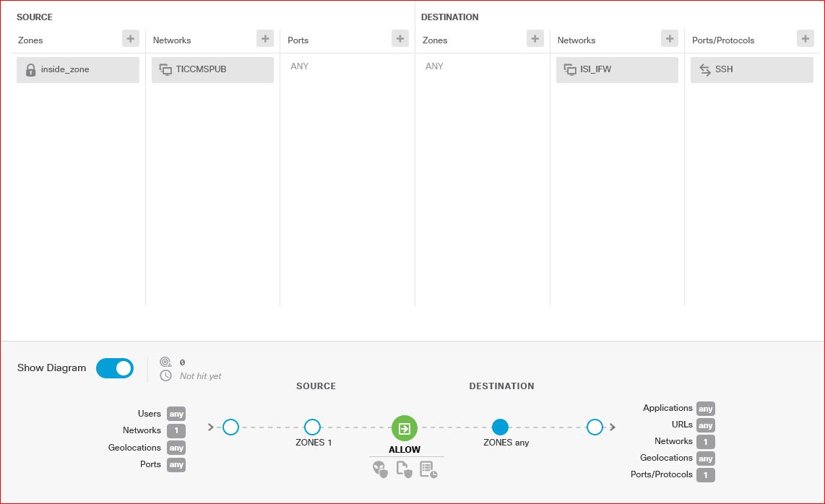Add a destination network with plus button
Screen dimensions: 825x504
(670, 39)
